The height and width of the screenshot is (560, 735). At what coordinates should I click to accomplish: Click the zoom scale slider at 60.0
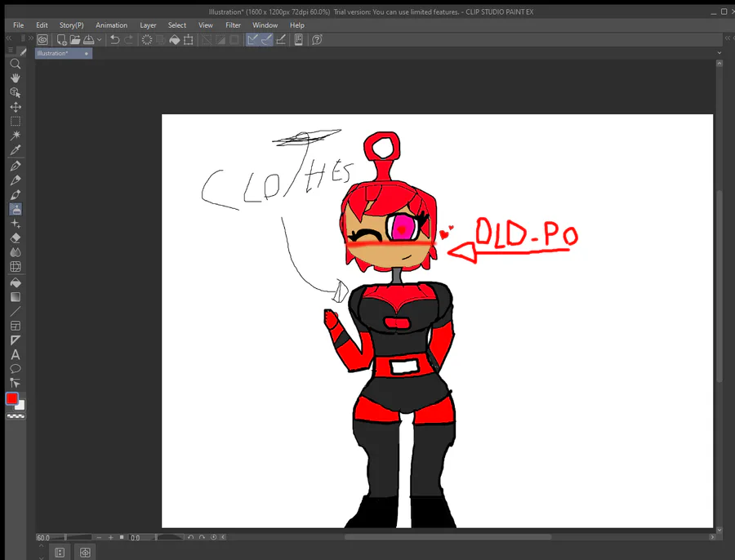click(65, 537)
